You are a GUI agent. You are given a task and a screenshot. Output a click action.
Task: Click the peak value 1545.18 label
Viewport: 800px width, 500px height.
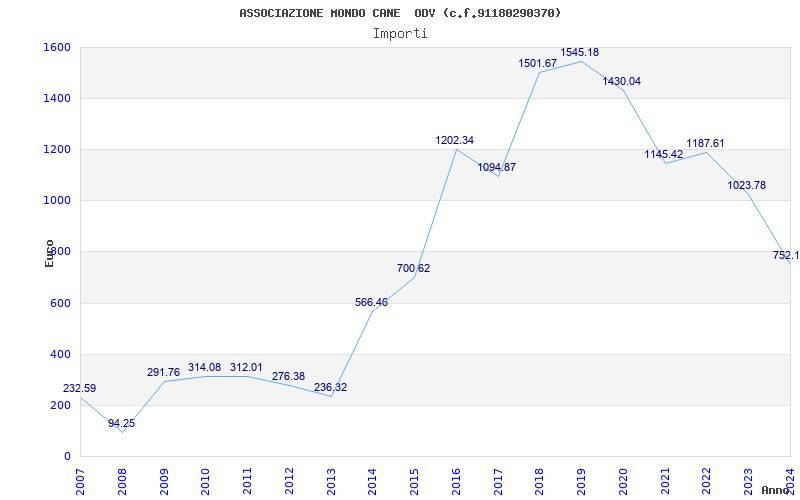[x=580, y=53]
